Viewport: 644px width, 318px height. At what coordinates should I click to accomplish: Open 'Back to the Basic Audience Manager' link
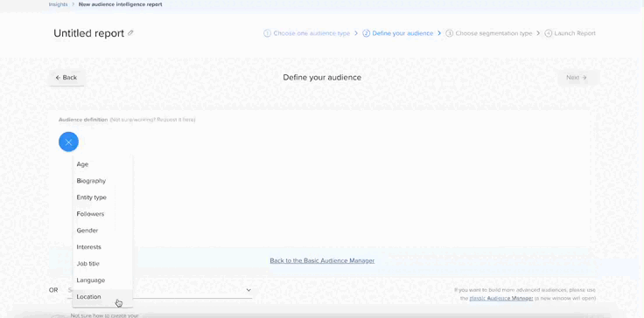pos(322,260)
